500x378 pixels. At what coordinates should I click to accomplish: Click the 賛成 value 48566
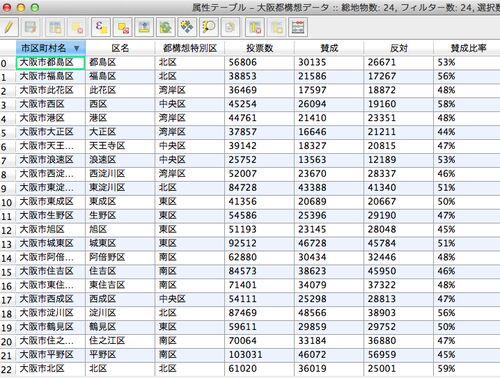[x=329, y=313]
